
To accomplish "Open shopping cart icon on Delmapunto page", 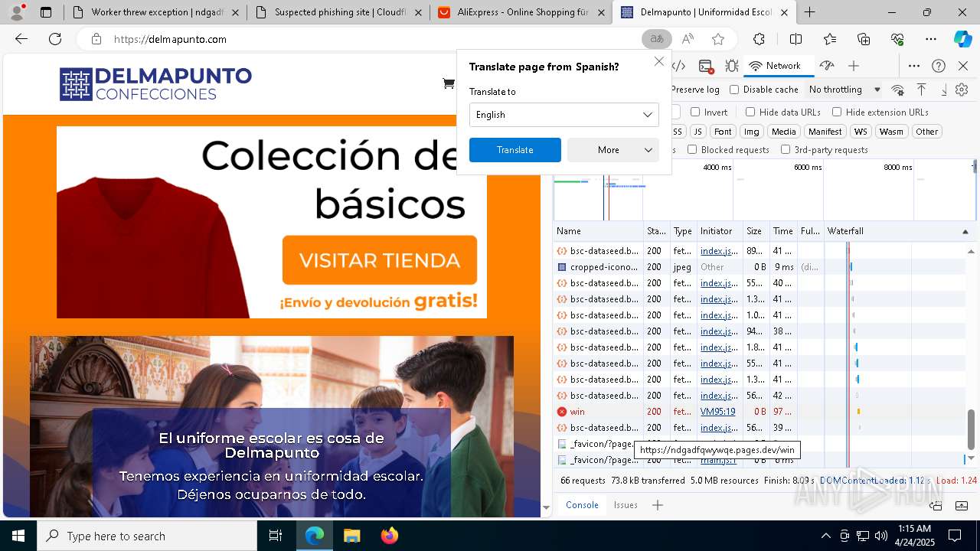I will coord(449,83).
